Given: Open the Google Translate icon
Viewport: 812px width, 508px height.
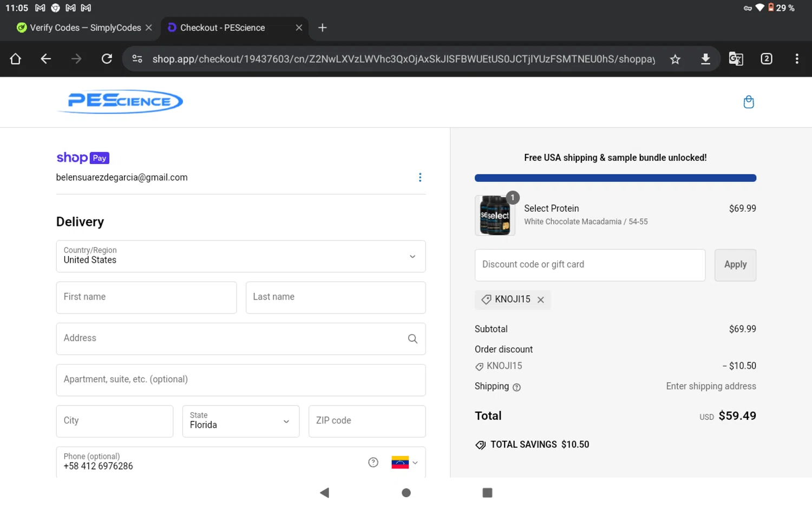Looking at the screenshot, I should (735, 59).
